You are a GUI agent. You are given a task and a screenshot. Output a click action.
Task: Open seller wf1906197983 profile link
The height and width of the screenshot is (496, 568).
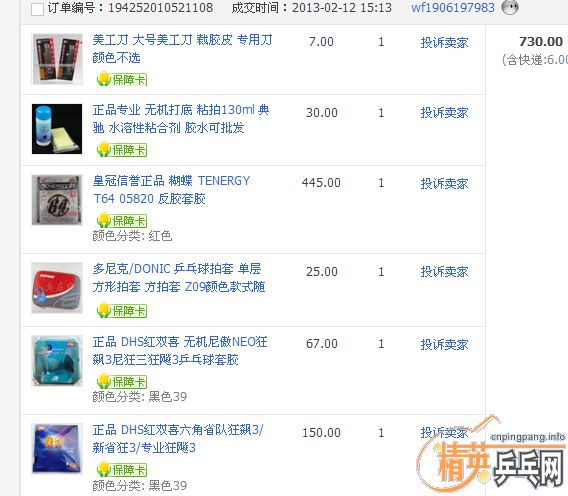[452, 8]
